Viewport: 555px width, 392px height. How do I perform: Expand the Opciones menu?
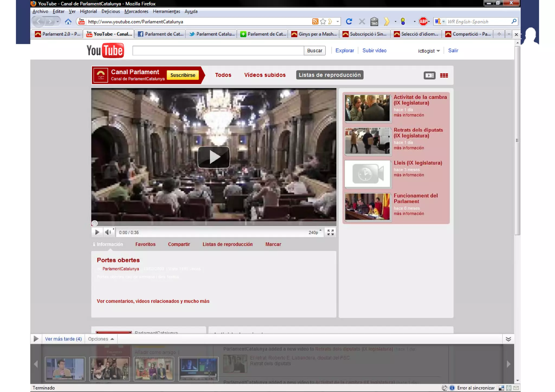(101, 339)
